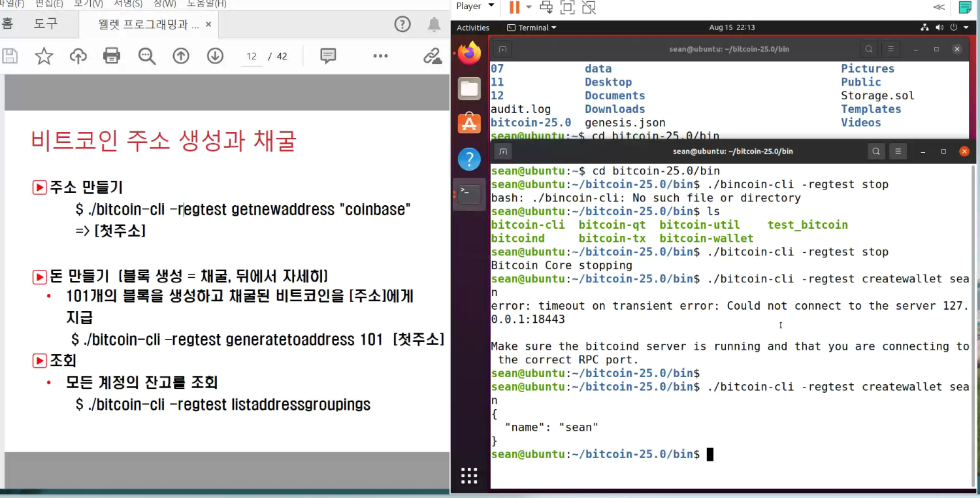The image size is (980, 498).
Task: Click 'bitcoin-wallet' in the ls output
Action: 706,239
